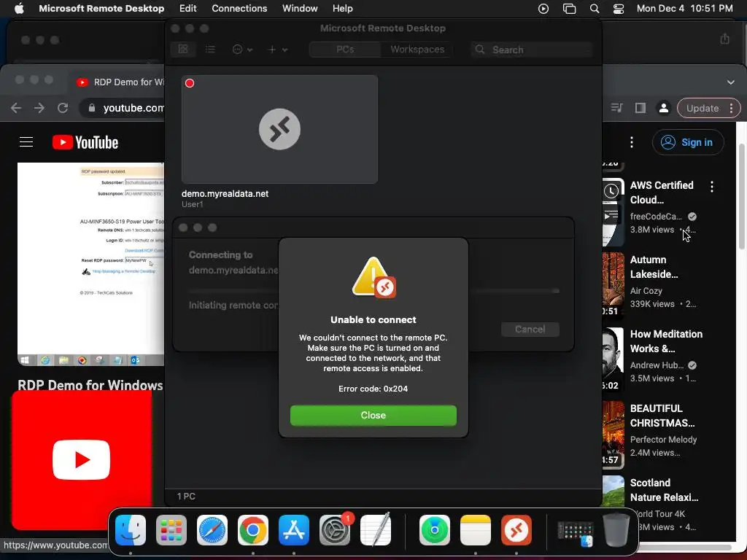Open Chrome media controls icon

[x=617, y=108]
